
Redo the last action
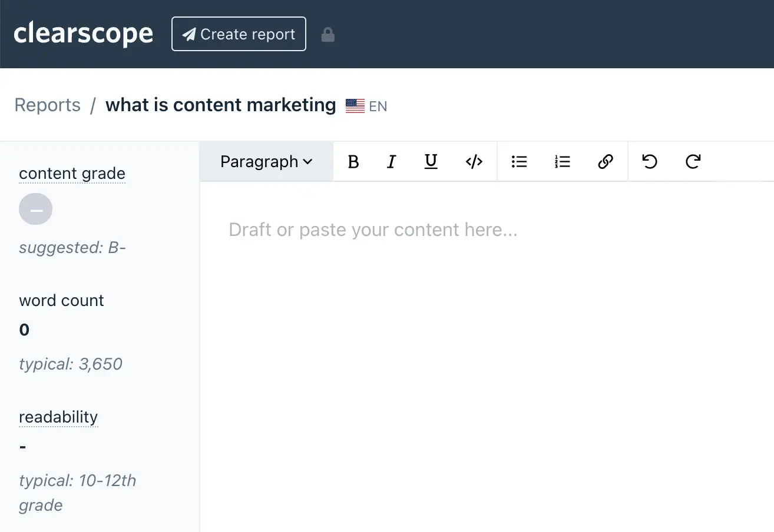click(693, 162)
